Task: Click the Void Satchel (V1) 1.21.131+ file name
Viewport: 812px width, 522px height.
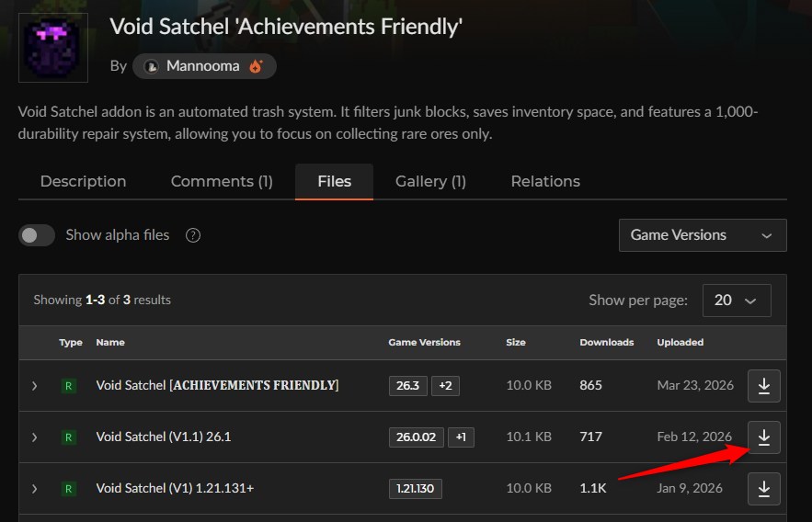Action: [x=175, y=488]
